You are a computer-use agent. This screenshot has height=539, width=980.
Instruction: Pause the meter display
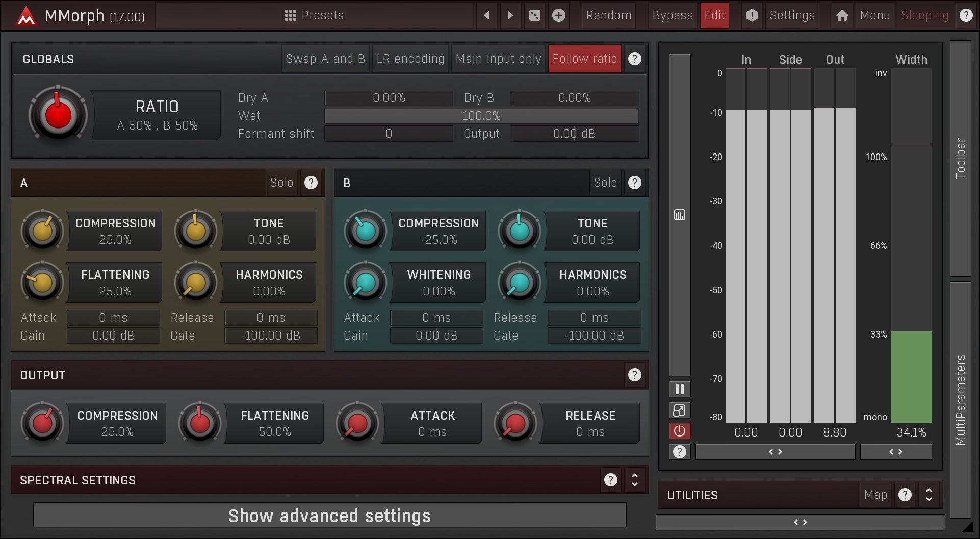click(679, 389)
